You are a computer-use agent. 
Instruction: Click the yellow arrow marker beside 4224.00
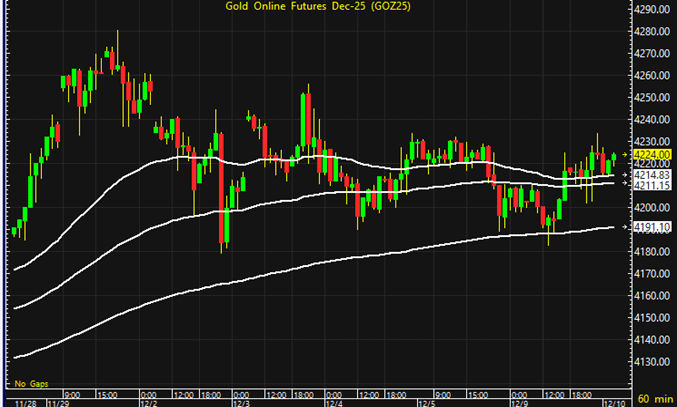click(x=625, y=155)
